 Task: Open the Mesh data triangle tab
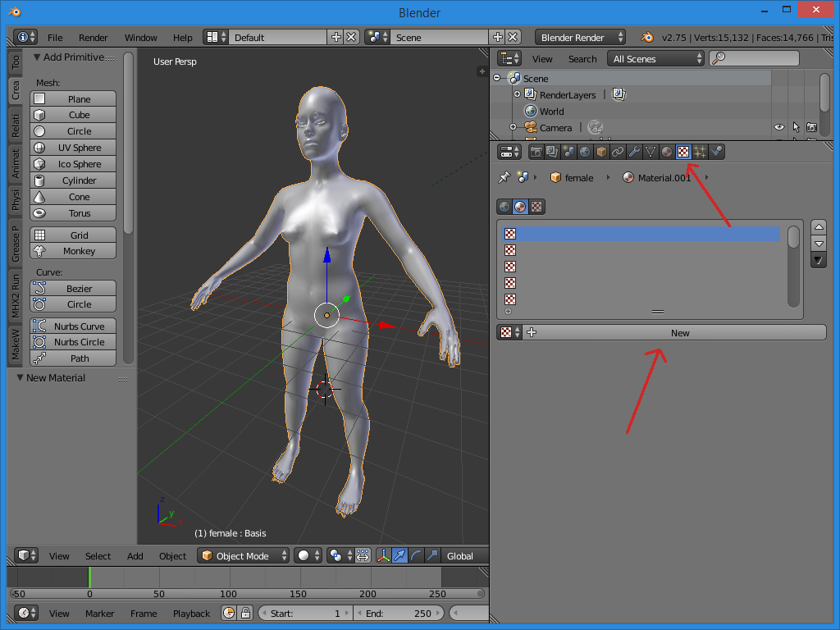click(x=651, y=152)
